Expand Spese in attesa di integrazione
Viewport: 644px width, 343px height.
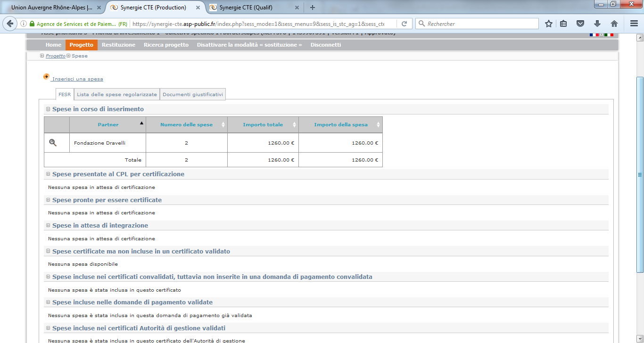(x=48, y=225)
